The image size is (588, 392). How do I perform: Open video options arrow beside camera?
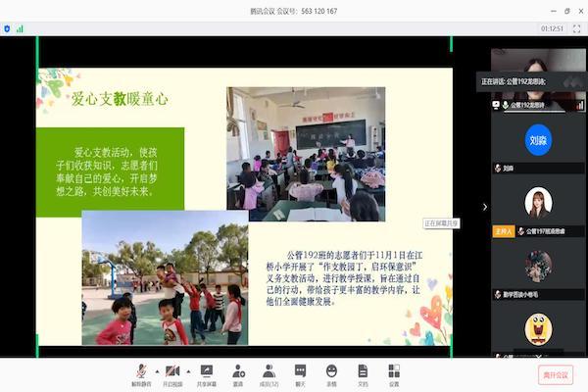pyautogui.click(x=188, y=371)
